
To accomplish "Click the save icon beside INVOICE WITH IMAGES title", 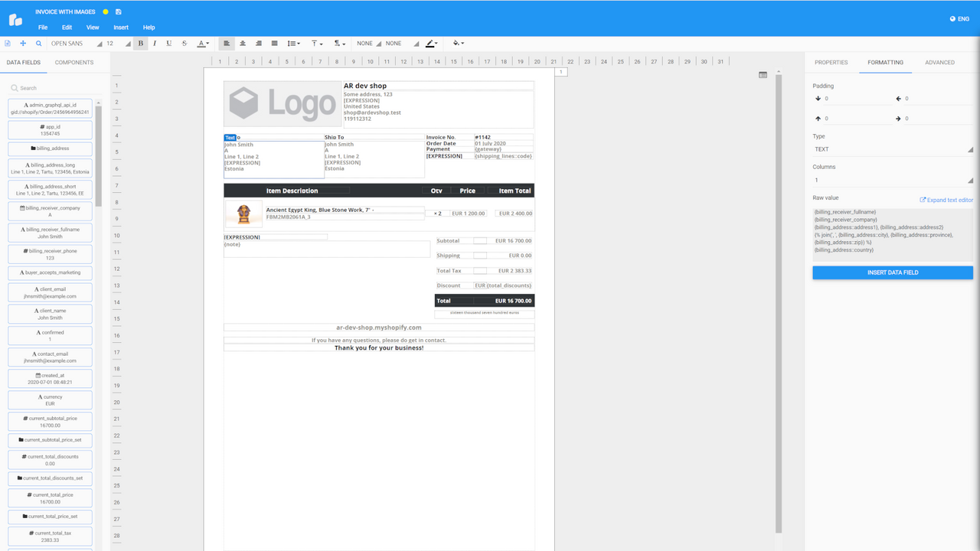I will pyautogui.click(x=119, y=11).
